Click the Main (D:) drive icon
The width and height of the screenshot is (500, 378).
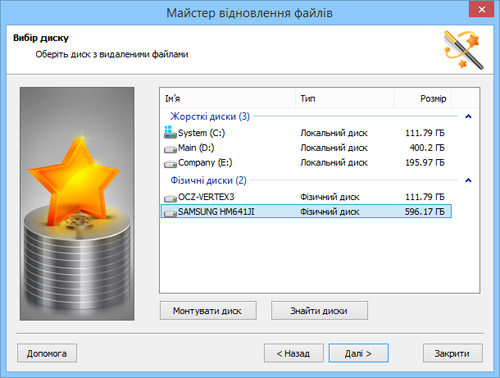coord(170,149)
